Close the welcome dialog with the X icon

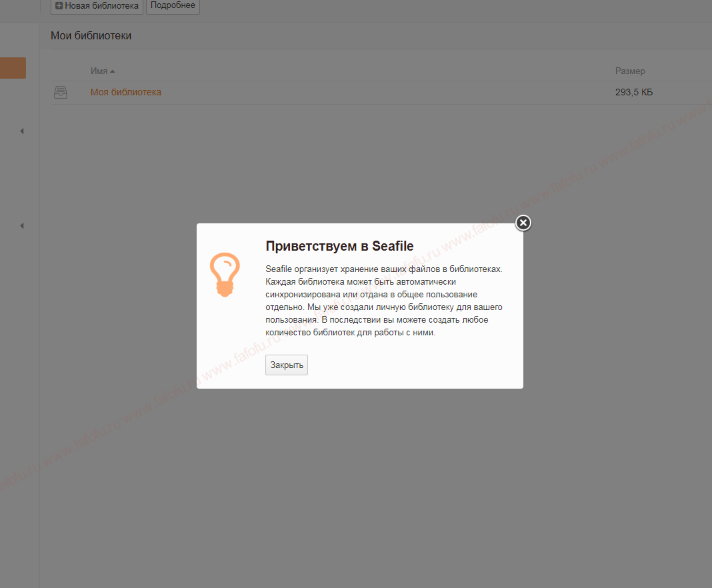point(523,223)
